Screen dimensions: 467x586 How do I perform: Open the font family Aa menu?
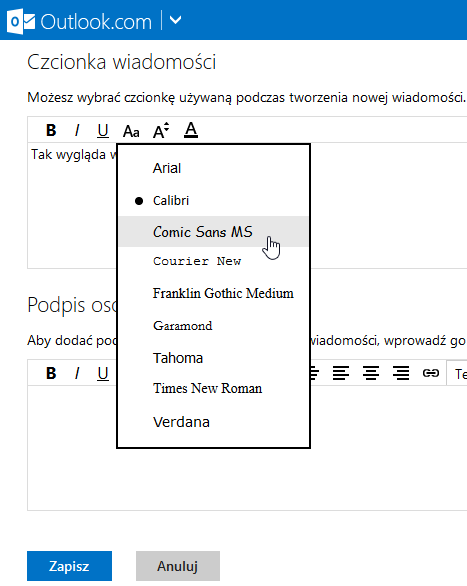tap(131, 131)
